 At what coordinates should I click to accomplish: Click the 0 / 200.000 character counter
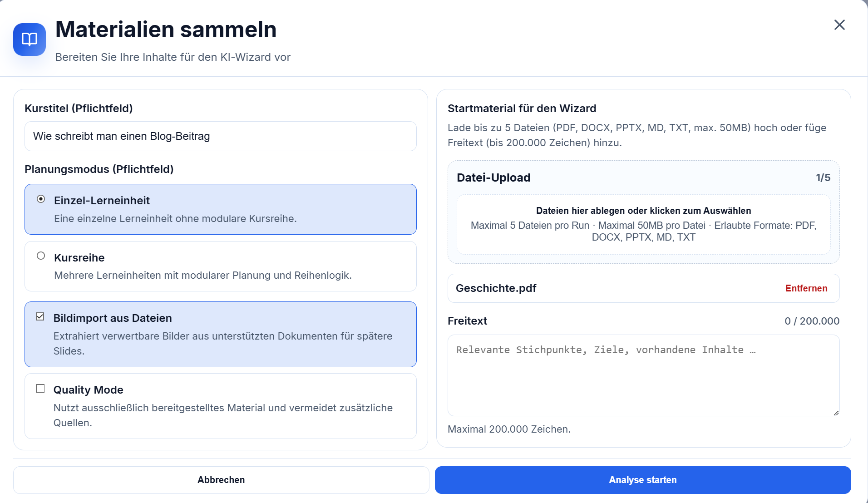tap(812, 321)
